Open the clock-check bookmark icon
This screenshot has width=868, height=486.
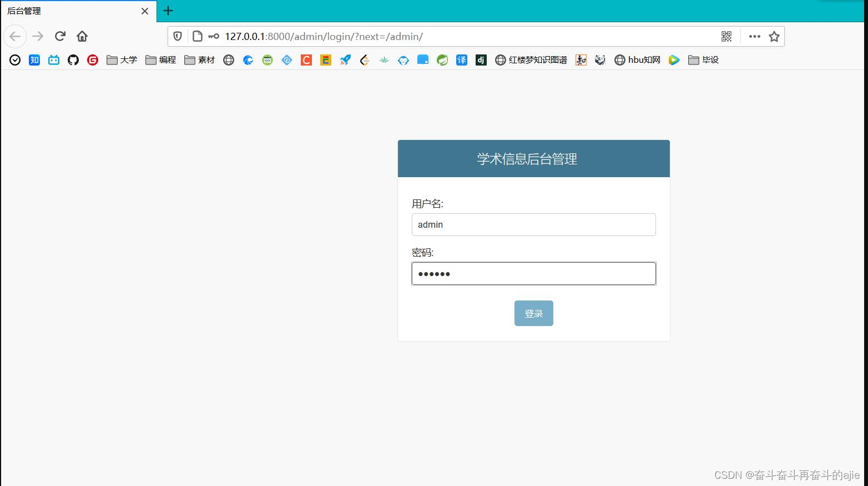tap(15, 60)
